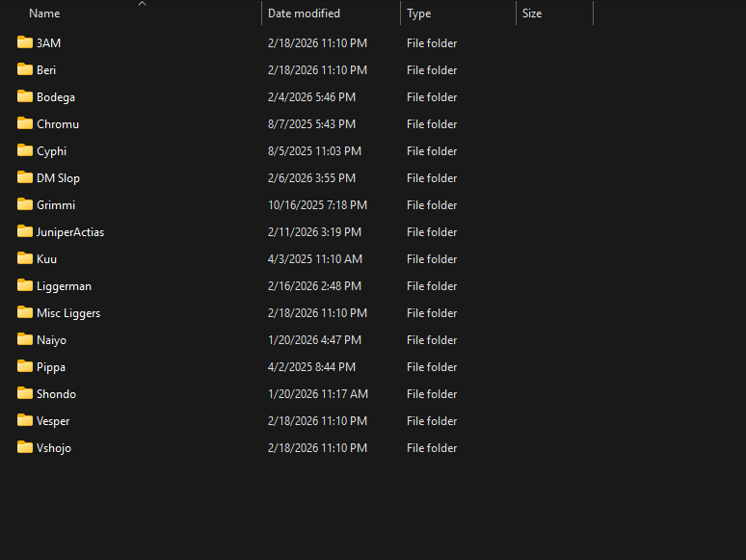Select the Pippa folder name
Screen dimensions: 746x560
(51, 367)
